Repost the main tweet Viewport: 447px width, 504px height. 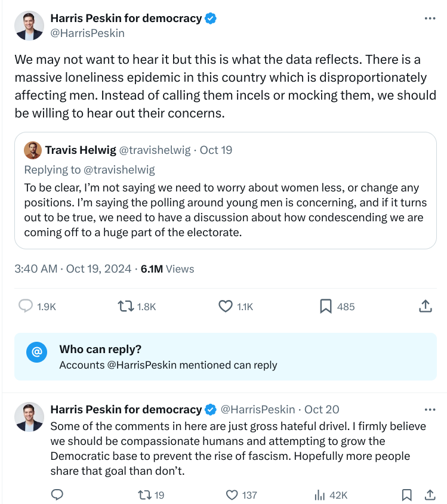125,306
